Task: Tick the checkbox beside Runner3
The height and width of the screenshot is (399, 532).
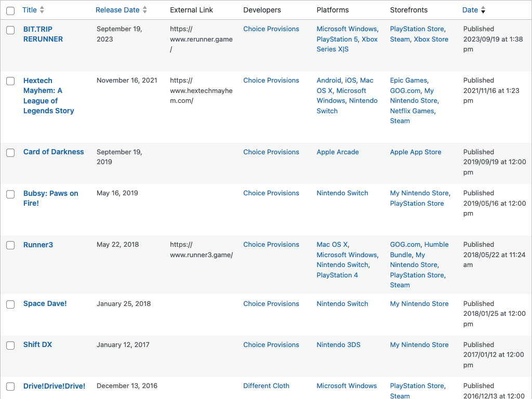Action: pyautogui.click(x=10, y=245)
